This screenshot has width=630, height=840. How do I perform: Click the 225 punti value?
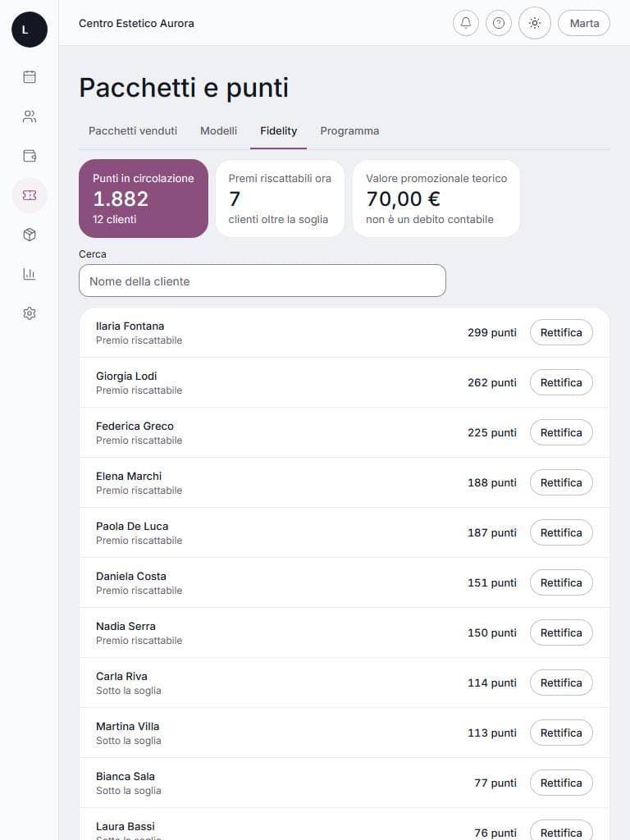tap(492, 432)
